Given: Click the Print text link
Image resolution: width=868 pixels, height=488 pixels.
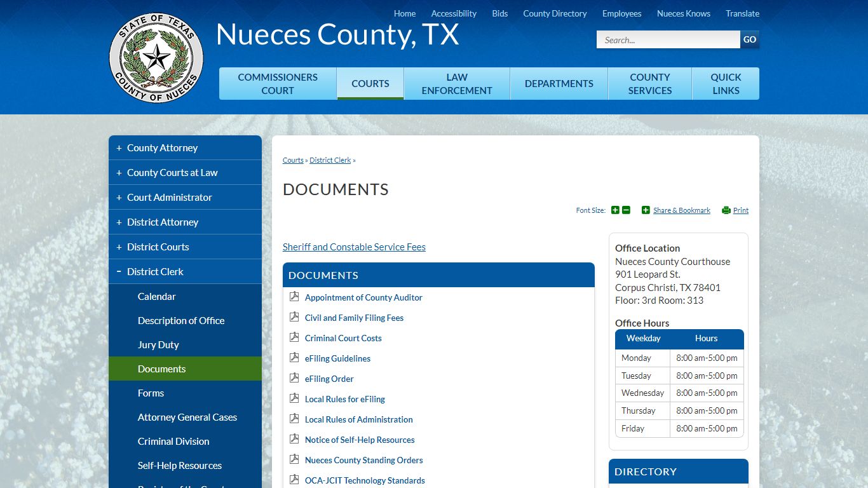Looking at the screenshot, I should 741,210.
